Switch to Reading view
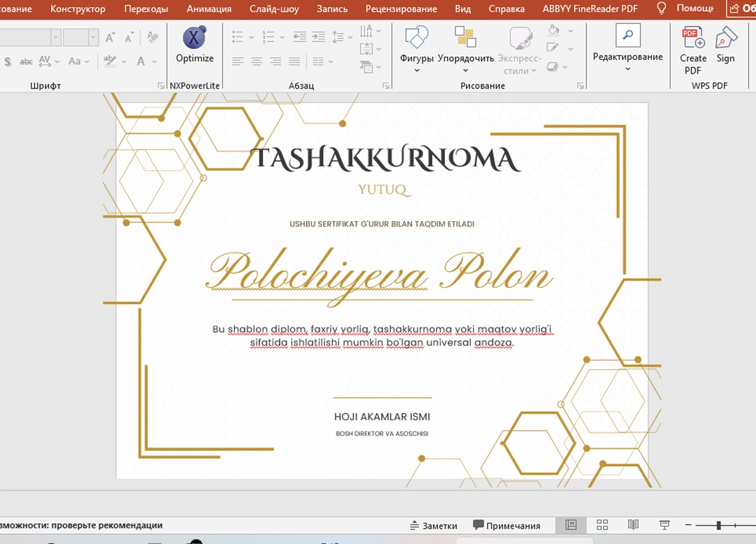This screenshot has height=544, width=756. [633, 525]
